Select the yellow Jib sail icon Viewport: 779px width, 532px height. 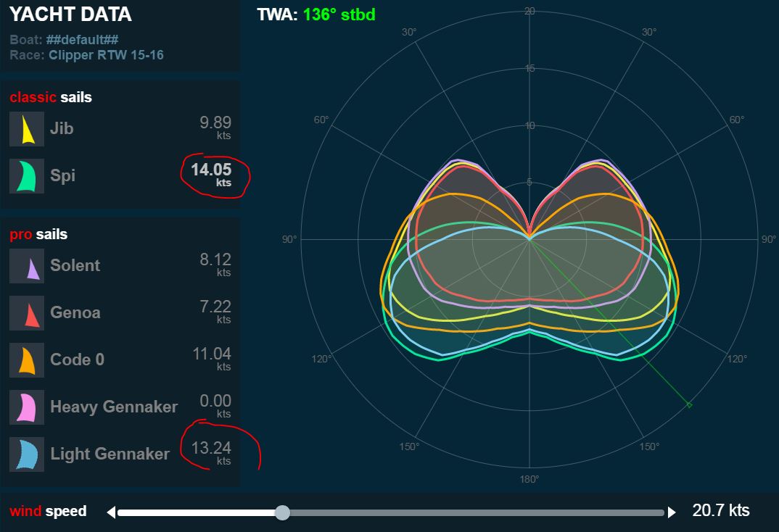coord(27,129)
